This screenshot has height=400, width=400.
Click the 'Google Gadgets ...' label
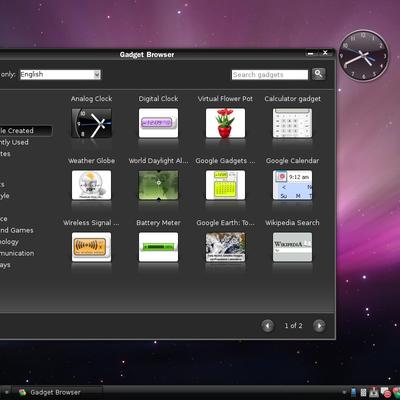click(x=225, y=161)
